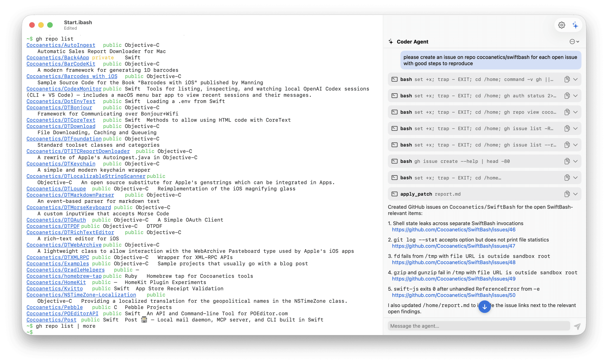Screen dimensions: 608x364
Task: Open the Cocoanetics/DTITCReportDownloader repo link
Action: click(x=78, y=151)
